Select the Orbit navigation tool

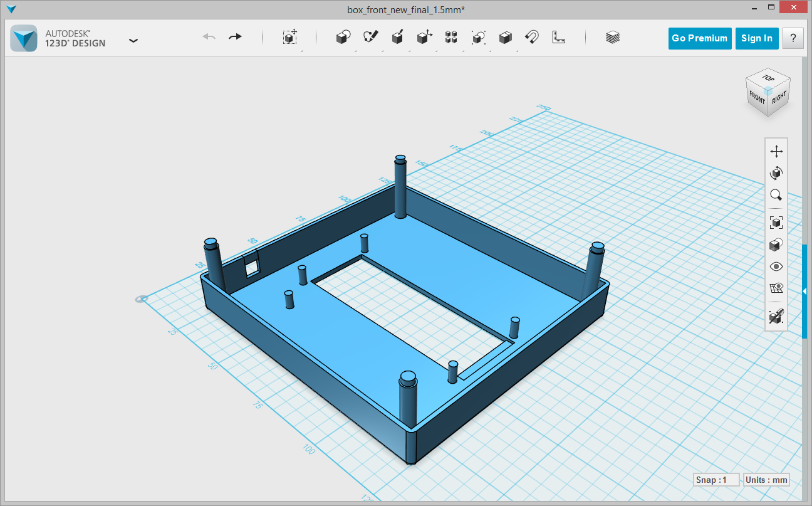tap(776, 173)
